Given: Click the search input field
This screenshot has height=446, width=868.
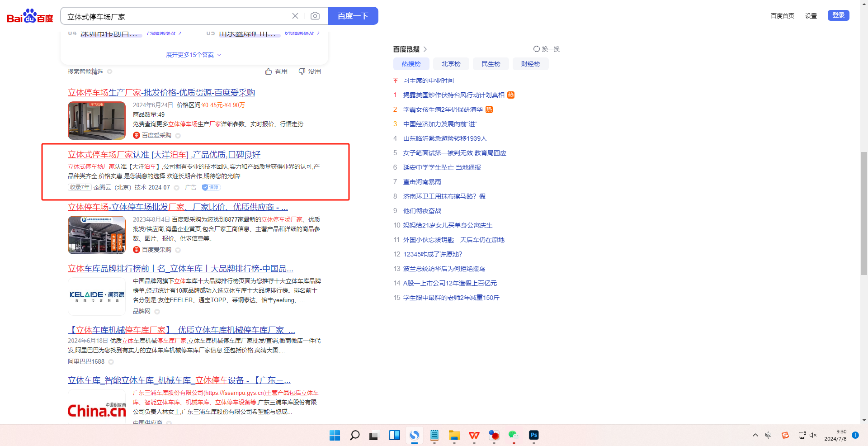Looking at the screenshot, I should (x=176, y=17).
